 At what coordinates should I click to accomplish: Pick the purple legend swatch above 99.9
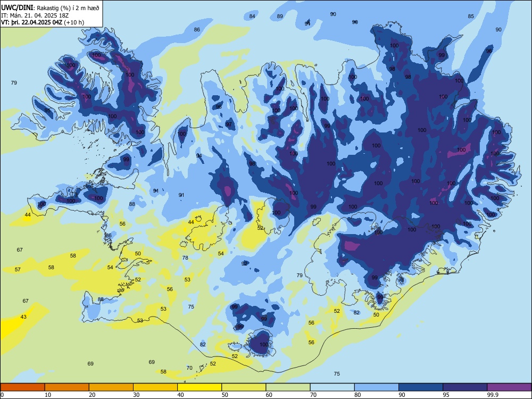(x=509, y=387)
